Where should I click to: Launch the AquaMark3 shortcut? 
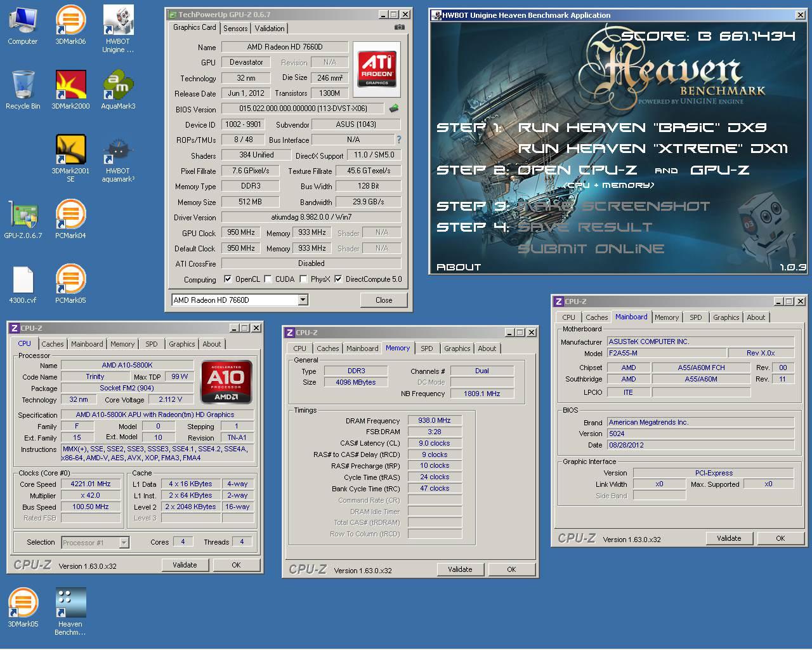point(118,90)
